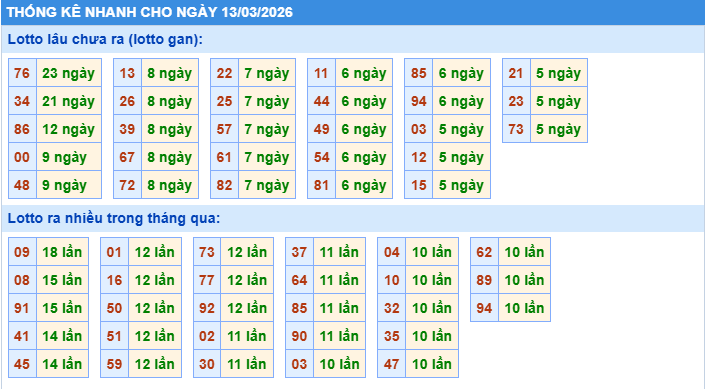Click '6 ngày' beside number 49

(x=363, y=129)
